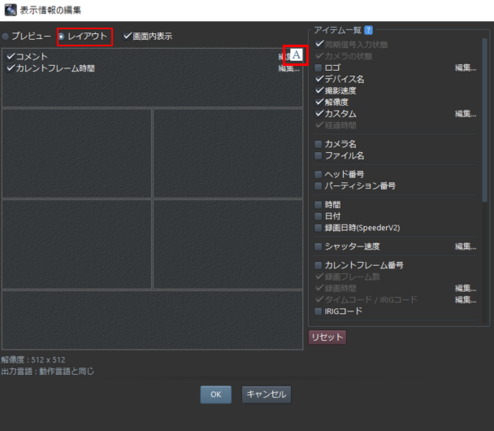Viewport: 494px width, 431px height.
Task: Click the item list vertical scrollbar
Action: 485,120
